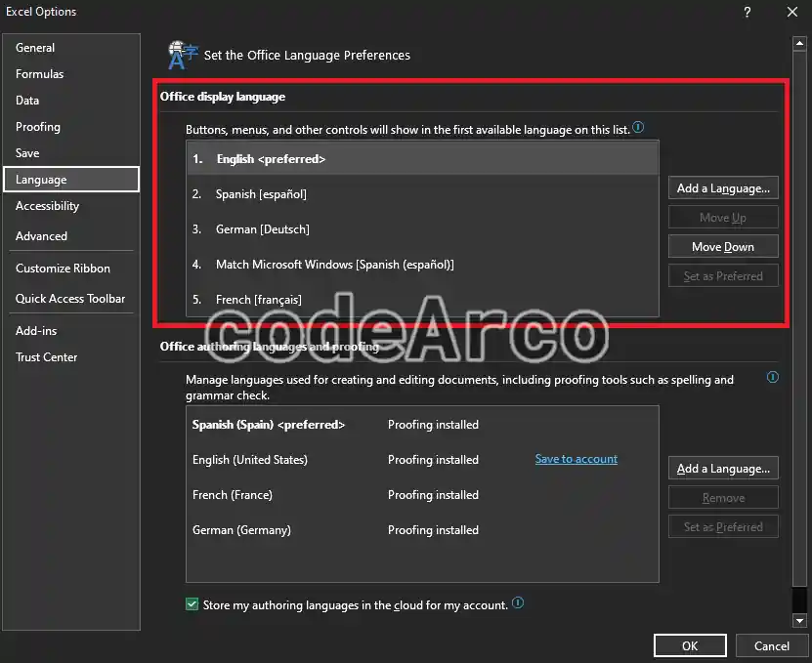Screen dimensions: 812x663
Task: Open the General options category
Action: click(71, 48)
